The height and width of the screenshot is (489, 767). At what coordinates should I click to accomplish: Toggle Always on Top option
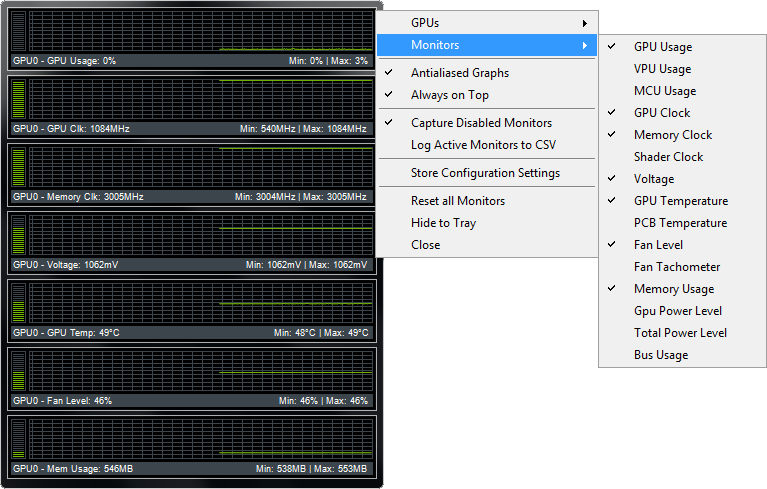487,95
